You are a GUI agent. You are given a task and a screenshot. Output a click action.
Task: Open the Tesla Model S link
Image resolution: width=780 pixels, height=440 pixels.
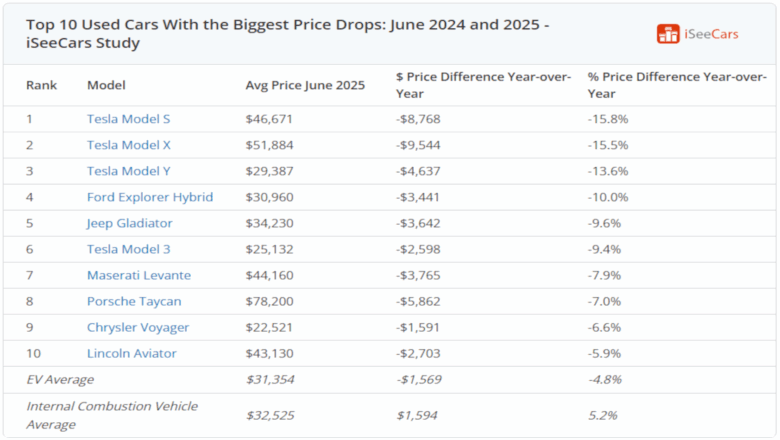pyautogui.click(x=128, y=119)
